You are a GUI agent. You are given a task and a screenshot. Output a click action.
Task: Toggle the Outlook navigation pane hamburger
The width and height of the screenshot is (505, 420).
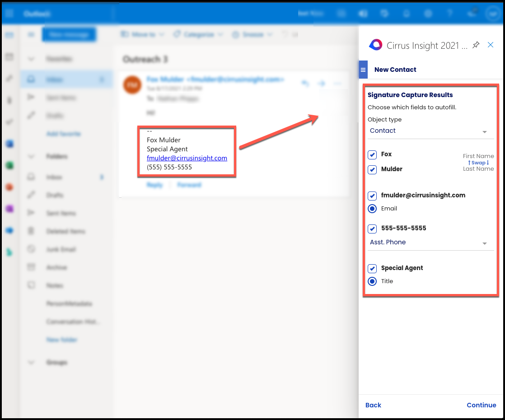31,34
